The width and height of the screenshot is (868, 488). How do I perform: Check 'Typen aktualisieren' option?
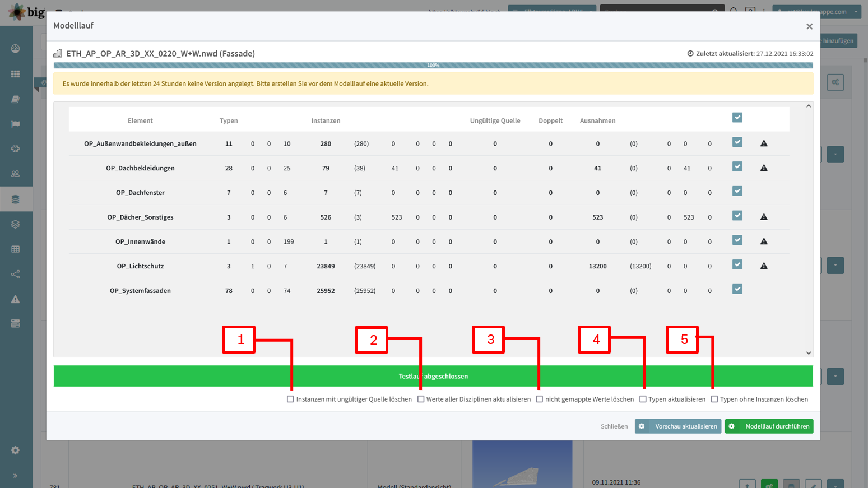click(643, 399)
